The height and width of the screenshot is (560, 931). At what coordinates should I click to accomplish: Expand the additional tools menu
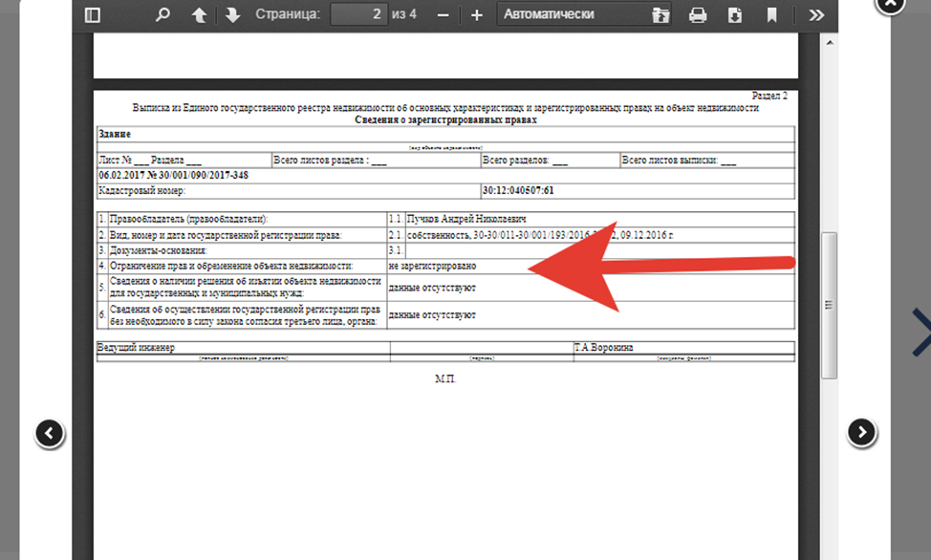click(815, 15)
